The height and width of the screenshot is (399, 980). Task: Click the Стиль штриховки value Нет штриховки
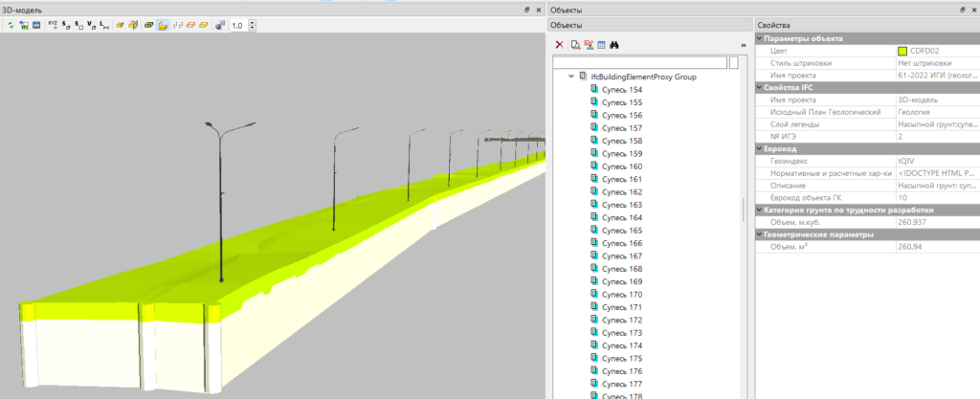(x=924, y=63)
